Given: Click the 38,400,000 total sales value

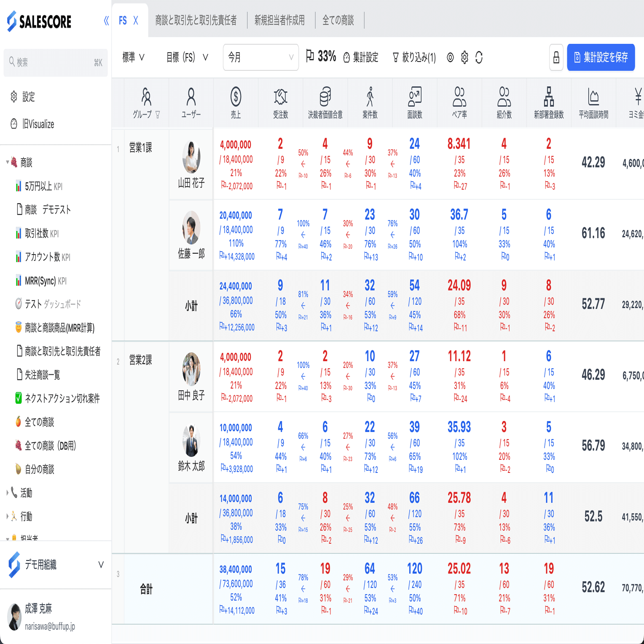Looking at the screenshot, I should [x=236, y=569].
